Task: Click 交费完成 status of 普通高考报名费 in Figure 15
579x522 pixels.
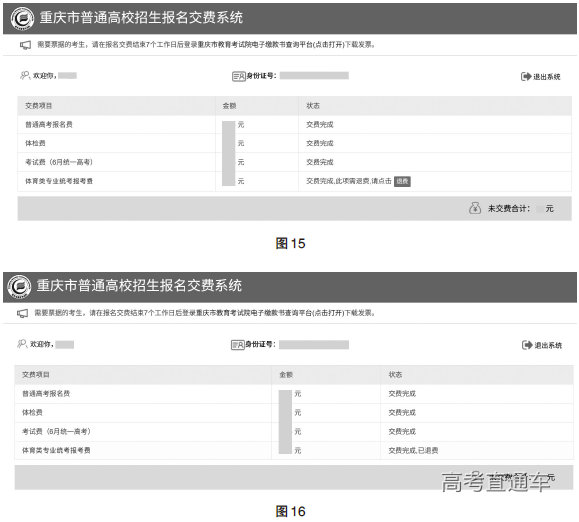Action: tap(320, 124)
